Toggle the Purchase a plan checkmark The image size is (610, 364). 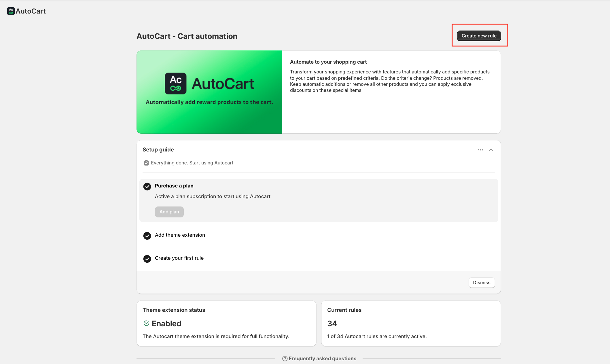[147, 186]
